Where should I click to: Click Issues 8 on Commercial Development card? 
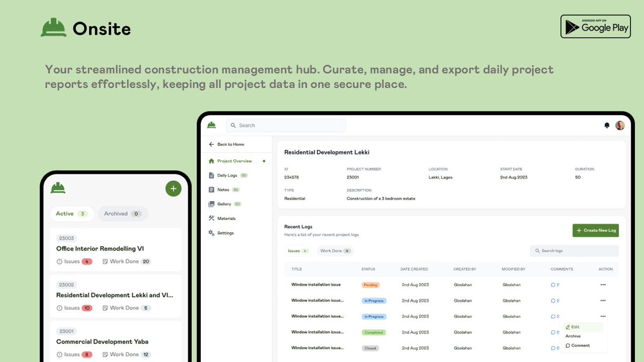click(x=75, y=354)
